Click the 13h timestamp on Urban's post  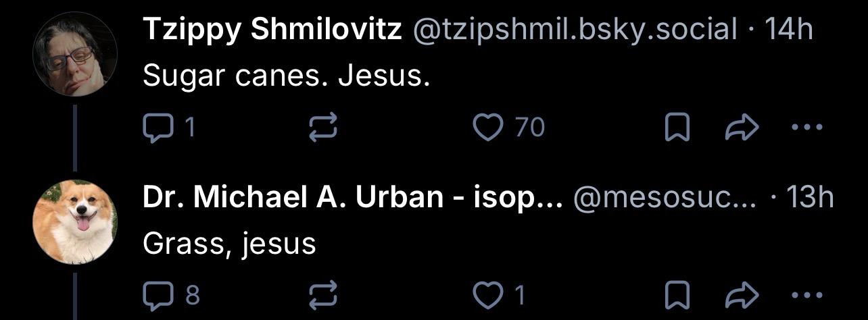click(811, 197)
